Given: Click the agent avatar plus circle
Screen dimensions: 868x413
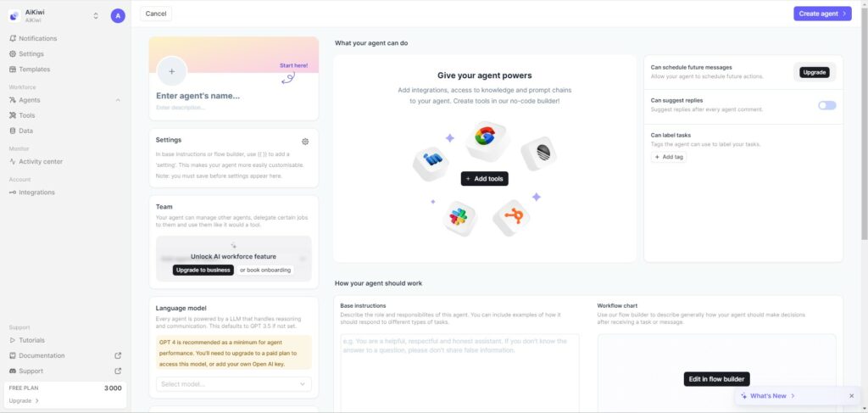Looking at the screenshot, I should [x=171, y=71].
